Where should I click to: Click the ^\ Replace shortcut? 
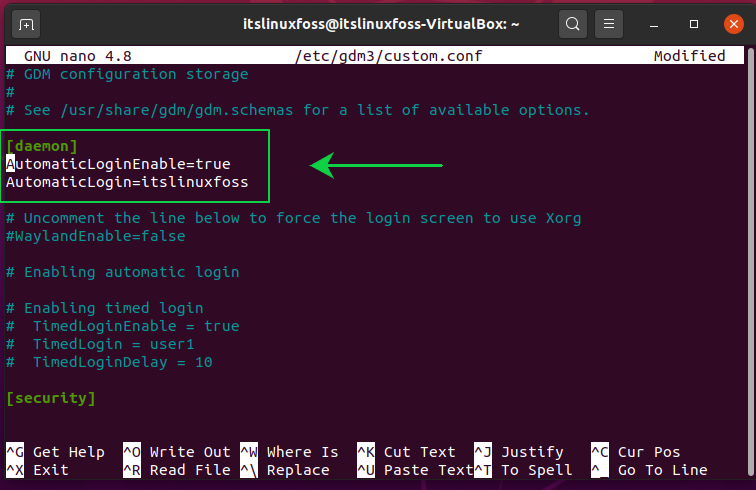(285, 470)
